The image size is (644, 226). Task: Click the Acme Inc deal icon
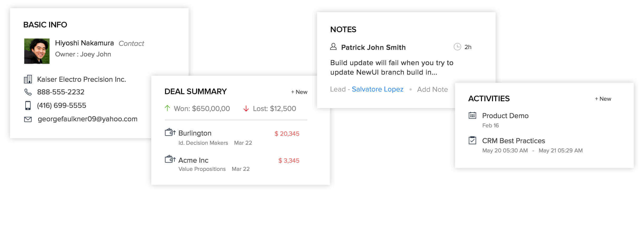170,159
